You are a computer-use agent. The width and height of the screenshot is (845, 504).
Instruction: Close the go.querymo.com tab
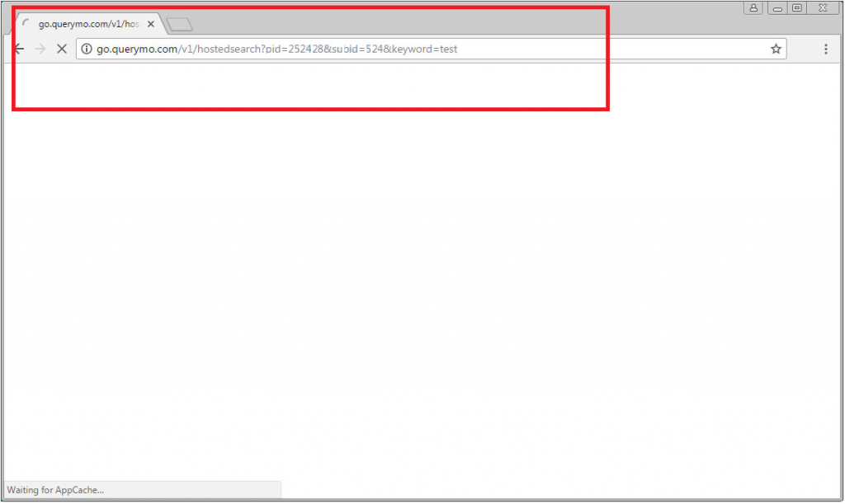tap(151, 24)
